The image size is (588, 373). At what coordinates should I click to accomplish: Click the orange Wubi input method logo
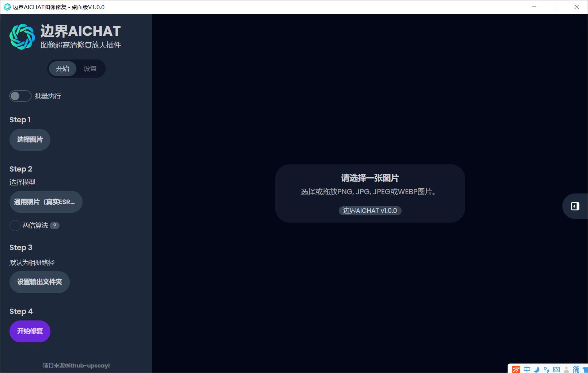[x=516, y=369]
